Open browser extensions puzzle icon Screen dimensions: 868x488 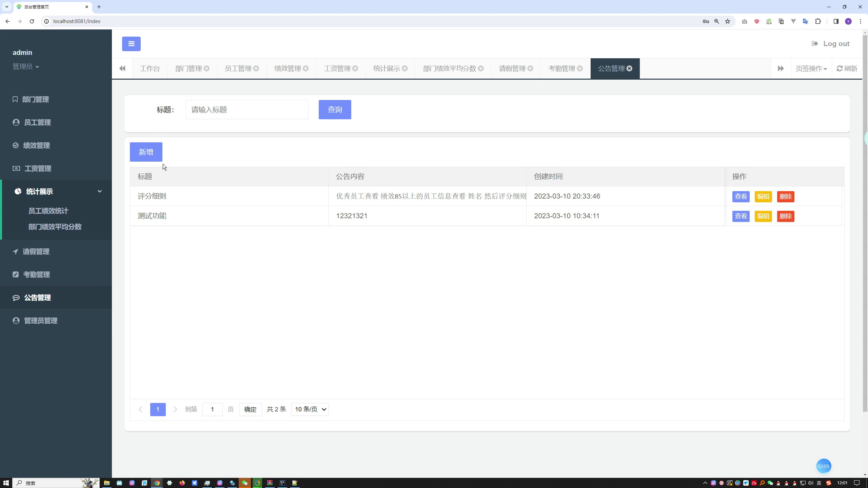pos(818,21)
